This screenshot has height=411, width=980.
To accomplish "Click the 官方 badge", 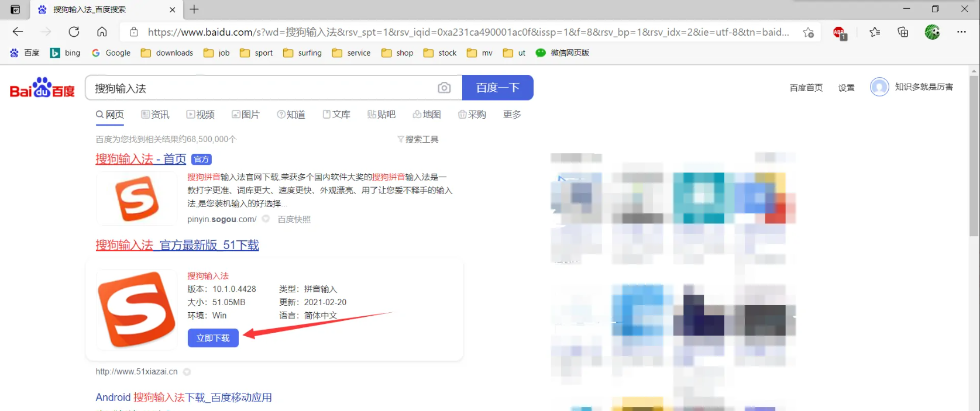I will [x=201, y=160].
